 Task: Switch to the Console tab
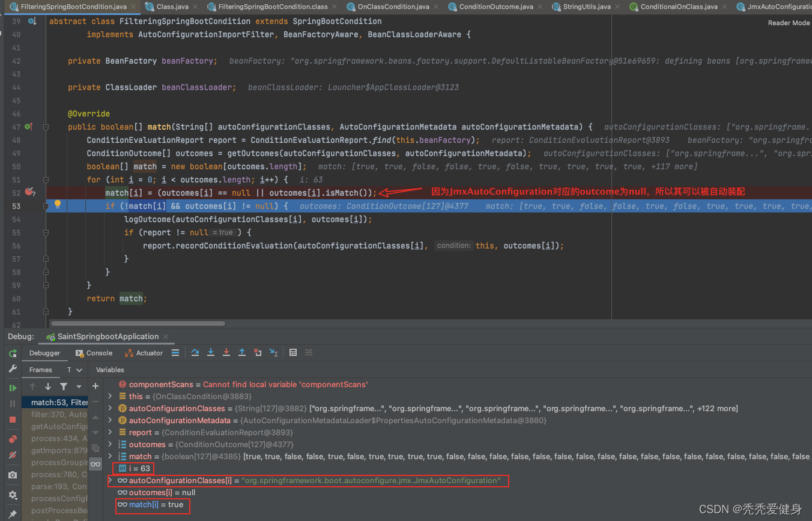(94, 353)
